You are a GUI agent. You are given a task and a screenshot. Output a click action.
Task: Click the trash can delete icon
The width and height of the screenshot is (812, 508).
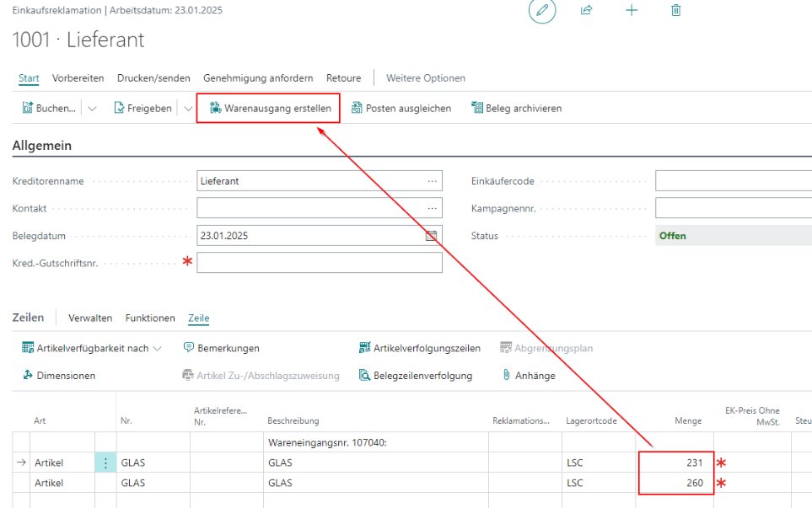click(x=675, y=11)
